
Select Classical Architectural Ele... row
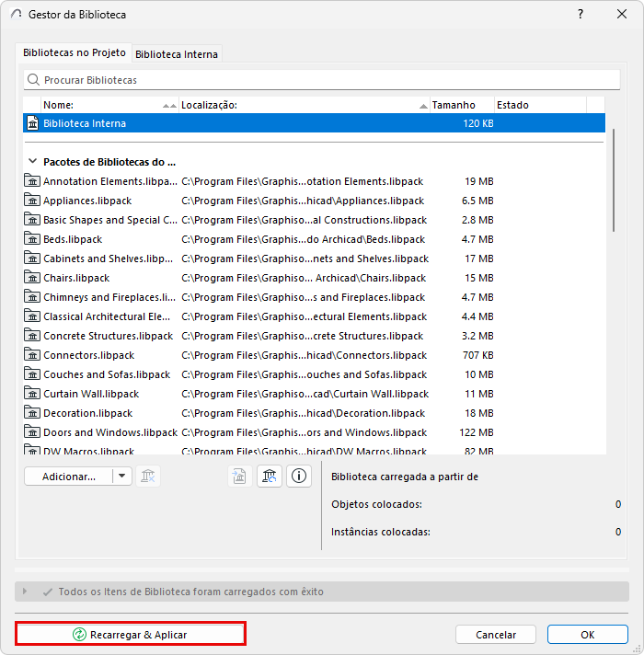pyautogui.click(x=314, y=316)
